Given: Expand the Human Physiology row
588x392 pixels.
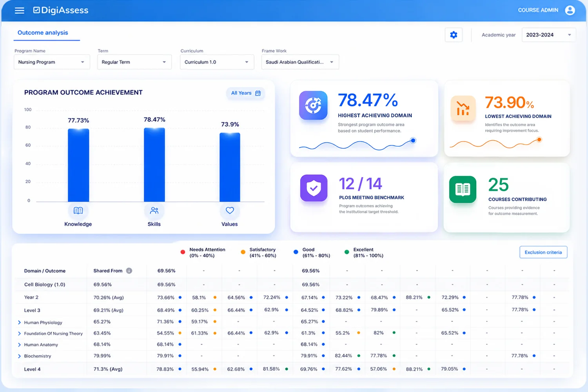Looking at the screenshot, I should pyautogui.click(x=19, y=323).
